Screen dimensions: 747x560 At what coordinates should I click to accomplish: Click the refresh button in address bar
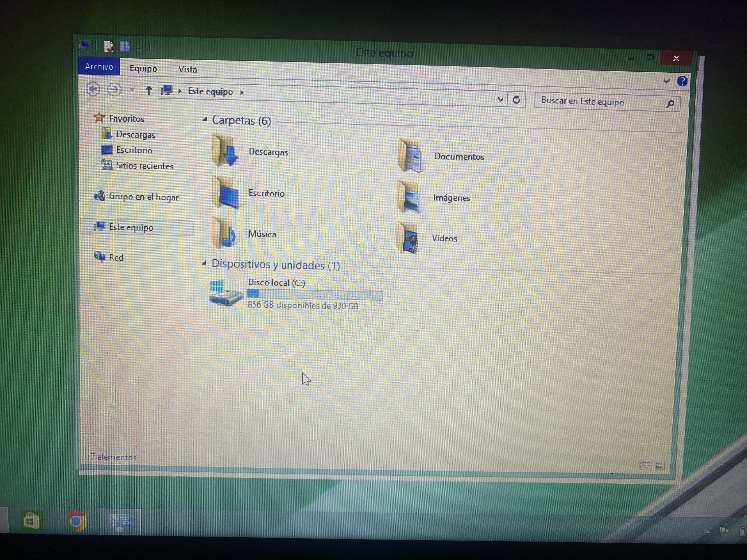(516, 100)
